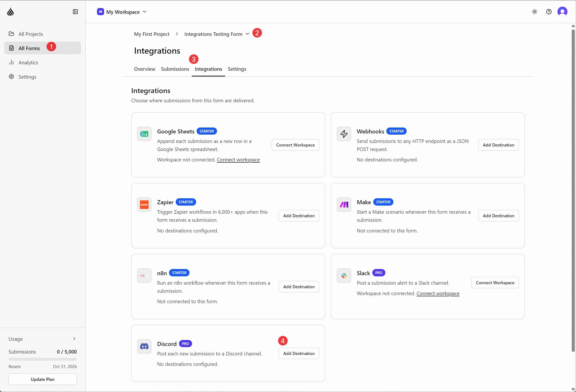Click the Google Sheets integration icon
576x392 pixels.
144,134
